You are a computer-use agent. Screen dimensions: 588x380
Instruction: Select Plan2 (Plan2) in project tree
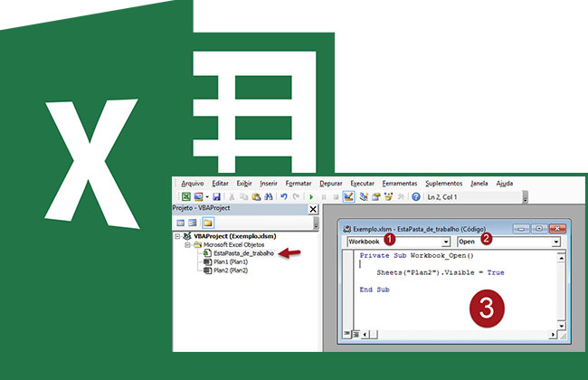pyautogui.click(x=231, y=271)
